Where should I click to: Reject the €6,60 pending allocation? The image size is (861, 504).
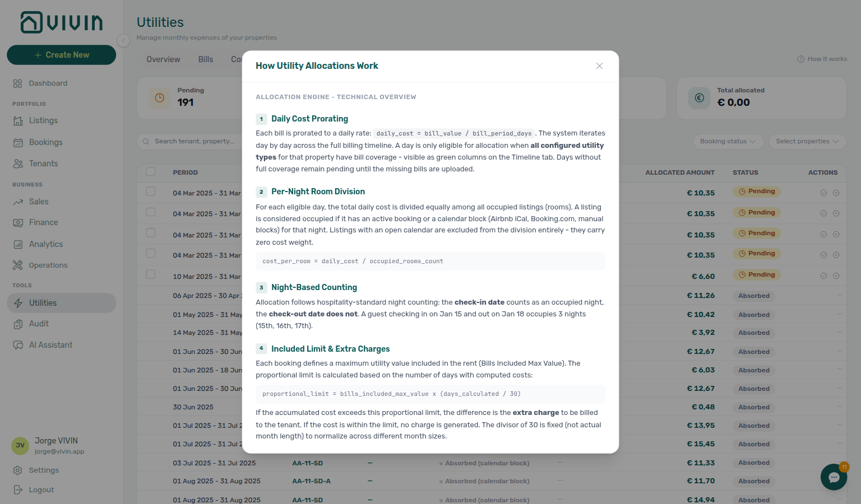click(836, 276)
